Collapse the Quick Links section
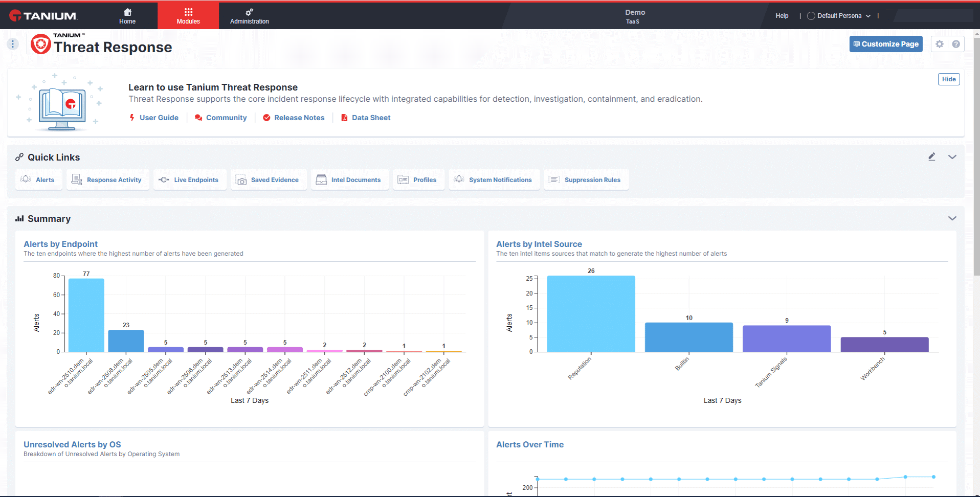The image size is (980, 497). (x=952, y=157)
